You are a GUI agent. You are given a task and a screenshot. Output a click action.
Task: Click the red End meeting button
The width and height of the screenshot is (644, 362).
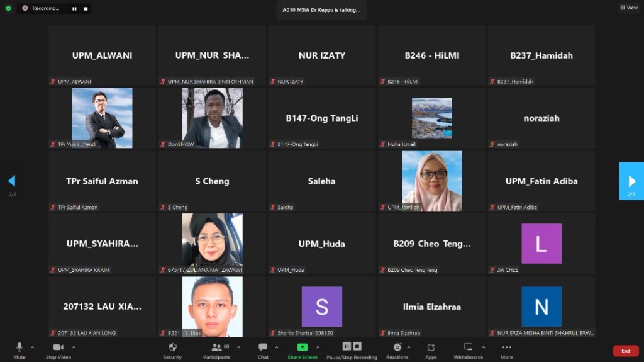click(x=625, y=351)
